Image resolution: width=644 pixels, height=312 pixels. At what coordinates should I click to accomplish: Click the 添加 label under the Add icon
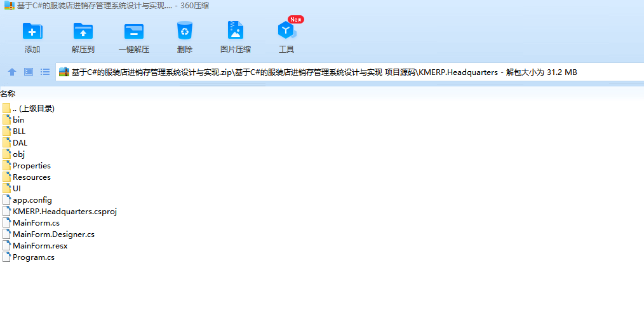tap(32, 50)
